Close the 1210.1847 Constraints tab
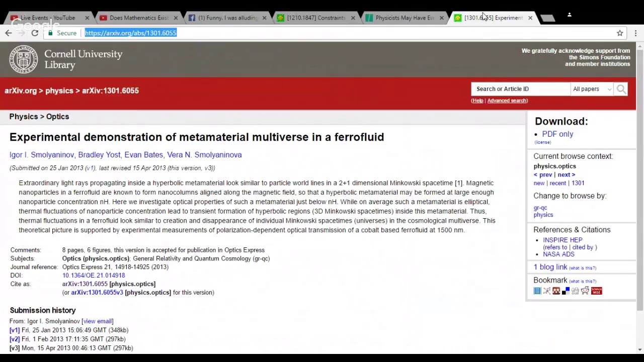The image size is (644, 362). pos(353,18)
